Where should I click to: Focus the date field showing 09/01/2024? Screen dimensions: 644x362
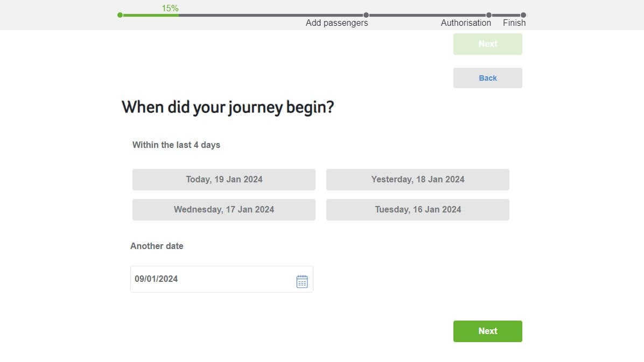pos(210,279)
